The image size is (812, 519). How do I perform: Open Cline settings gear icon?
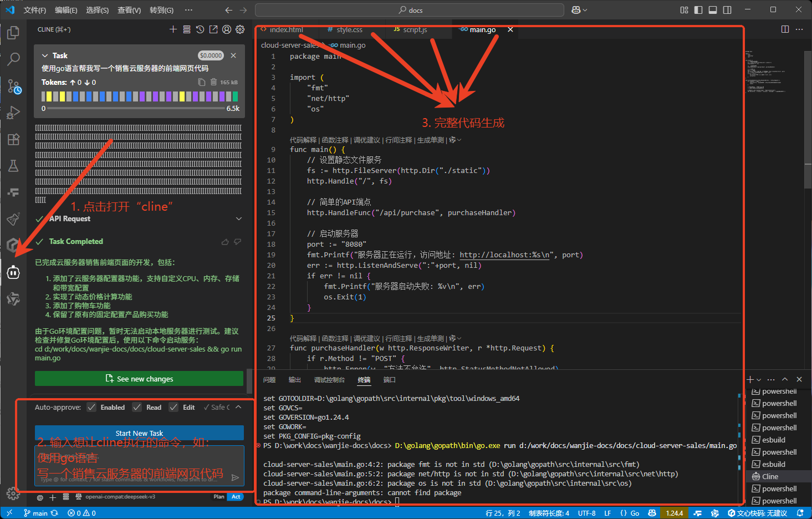point(240,29)
